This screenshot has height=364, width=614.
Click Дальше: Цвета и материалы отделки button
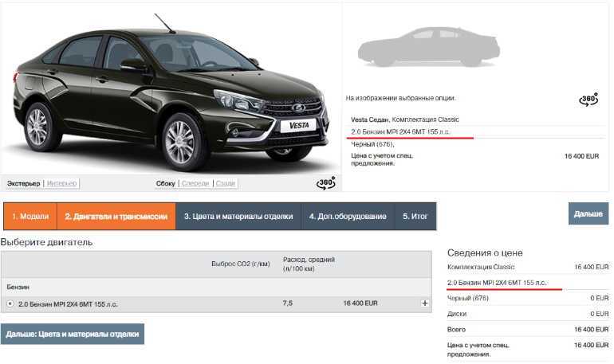point(73,335)
